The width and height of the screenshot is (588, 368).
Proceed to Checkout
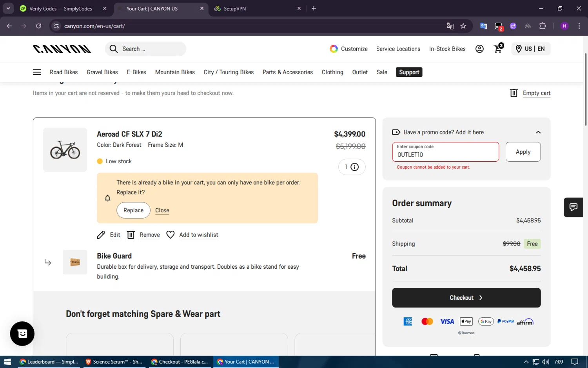(x=466, y=298)
